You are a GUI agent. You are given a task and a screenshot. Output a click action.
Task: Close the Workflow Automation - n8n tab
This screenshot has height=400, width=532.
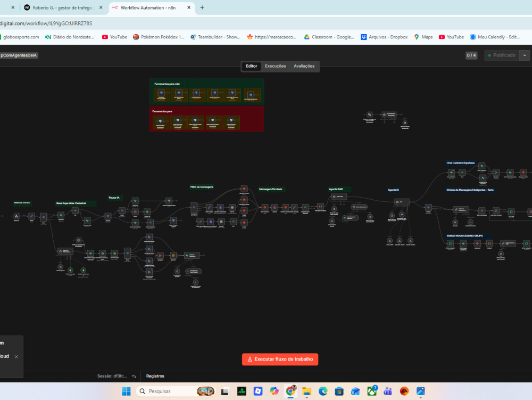(189, 7)
